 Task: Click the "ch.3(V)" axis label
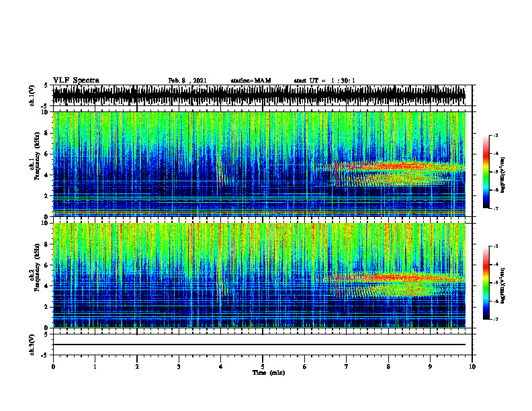[32, 345]
